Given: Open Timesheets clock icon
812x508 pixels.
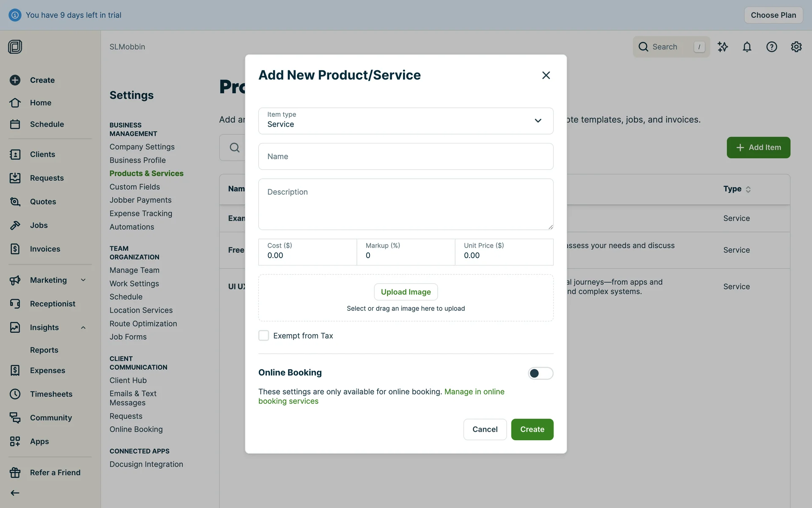Looking at the screenshot, I should point(15,394).
